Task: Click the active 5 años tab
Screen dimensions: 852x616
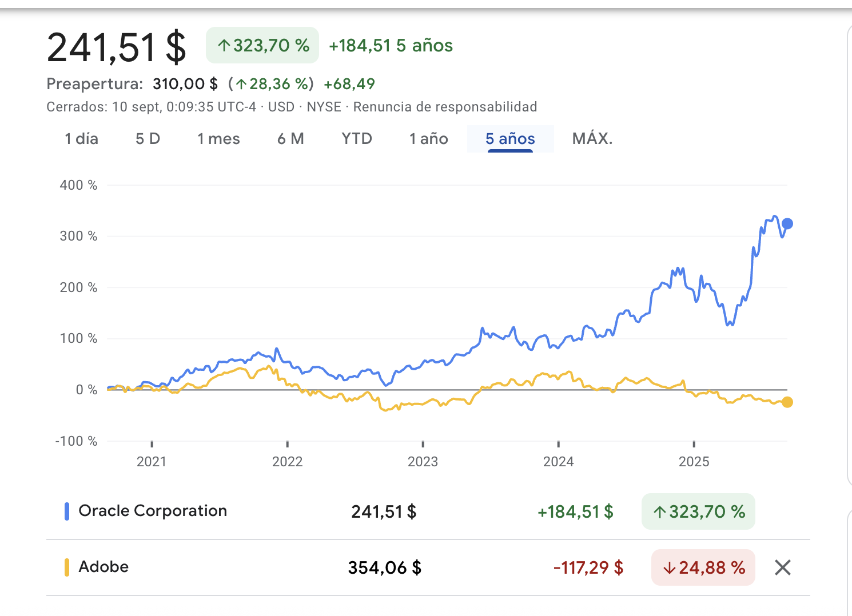Action: click(510, 139)
